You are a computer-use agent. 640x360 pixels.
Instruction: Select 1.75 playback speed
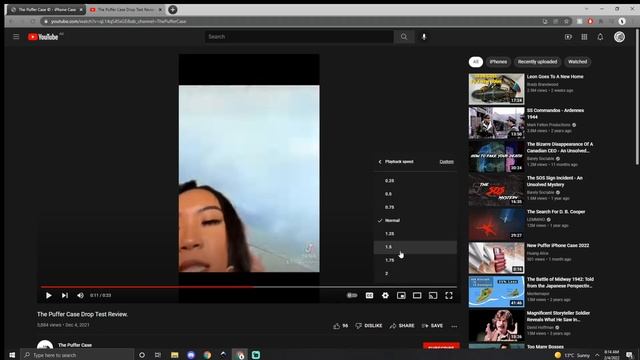[x=415, y=260]
